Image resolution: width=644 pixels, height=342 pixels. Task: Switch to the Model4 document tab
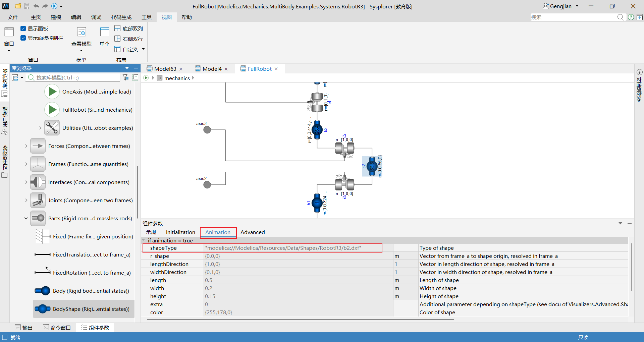[x=212, y=69]
